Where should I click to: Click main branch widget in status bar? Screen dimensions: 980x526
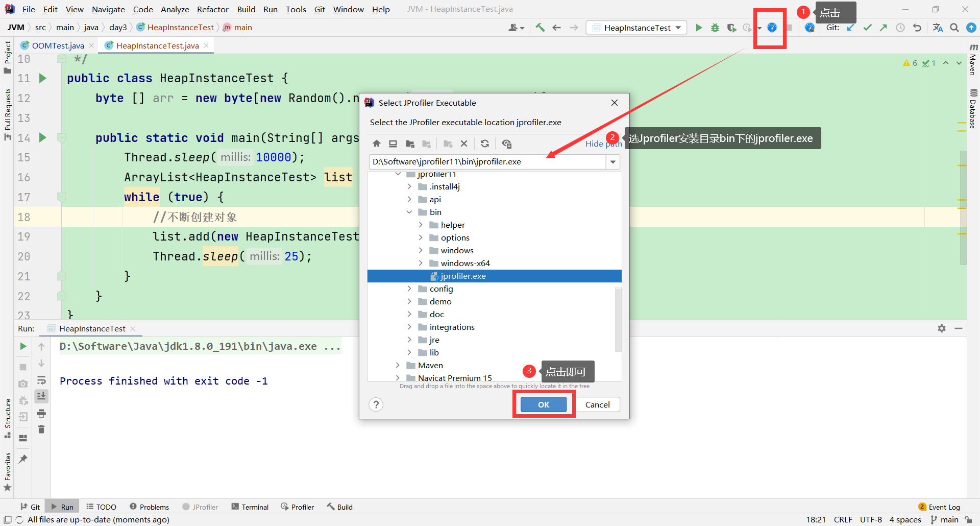point(945,519)
